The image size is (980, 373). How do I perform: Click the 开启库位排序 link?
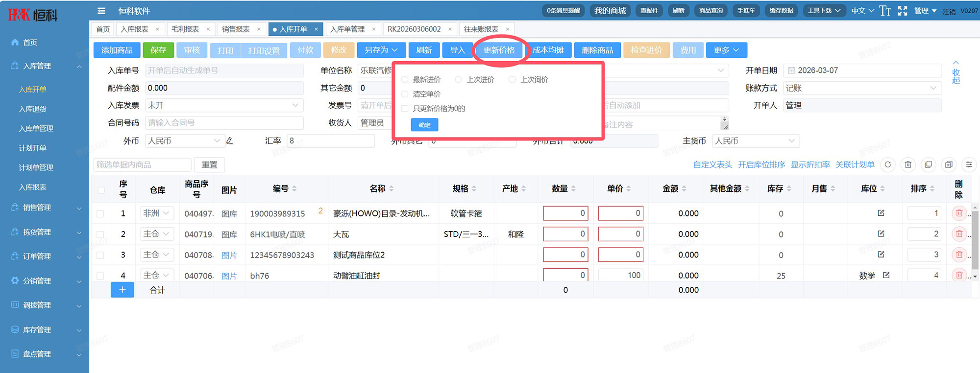click(x=761, y=164)
